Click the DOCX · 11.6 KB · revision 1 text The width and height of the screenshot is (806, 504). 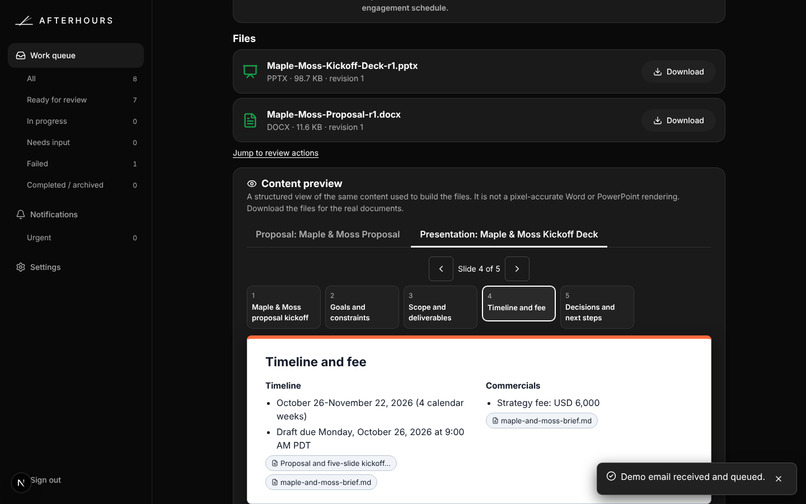pyautogui.click(x=315, y=127)
